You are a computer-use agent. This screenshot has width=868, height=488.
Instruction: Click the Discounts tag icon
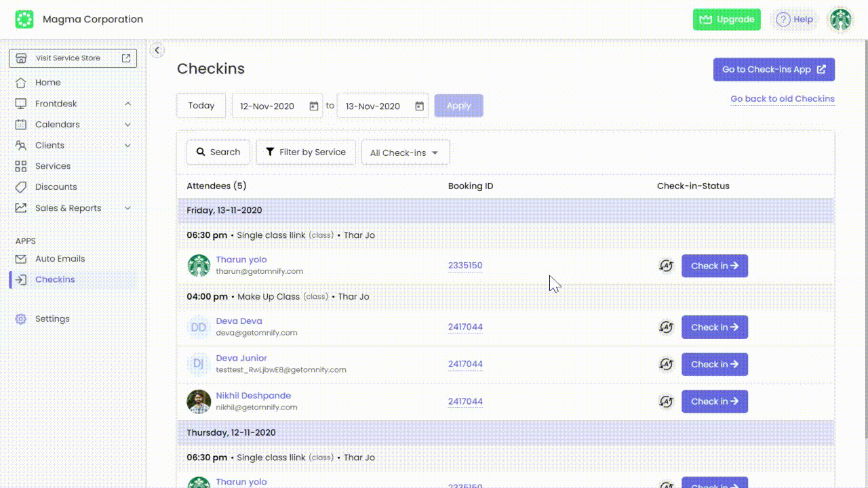pyautogui.click(x=21, y=187)
